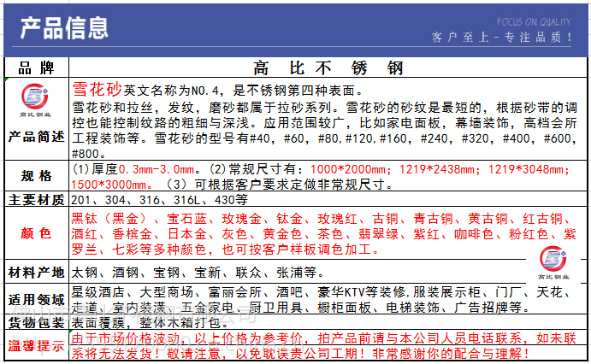
Task: Select the 规格 label cell
Action: [x=37, y=176]
